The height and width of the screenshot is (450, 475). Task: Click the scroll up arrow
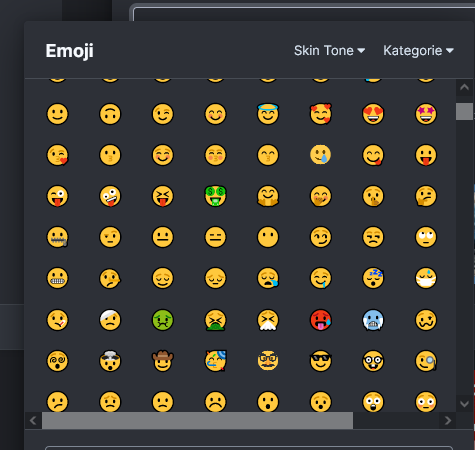[x=464, y=88]
